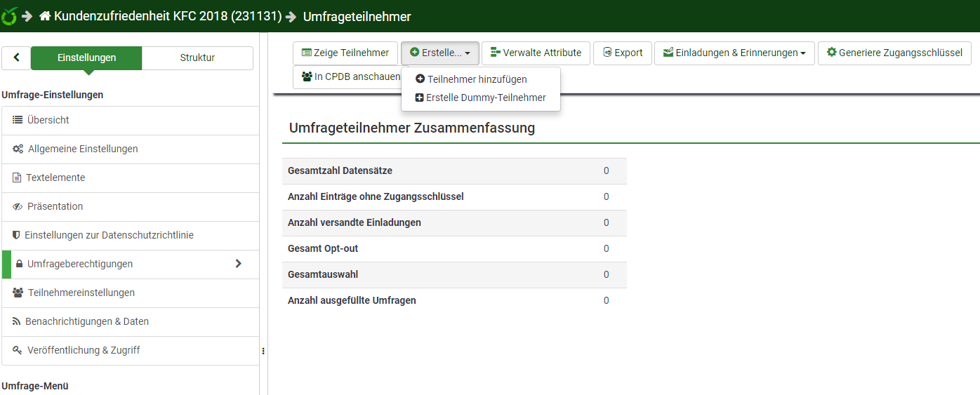Select Teilnehmer hinzufügen from the menu
The width and height of the screenshot is (980, 395).
click(477, 79)
